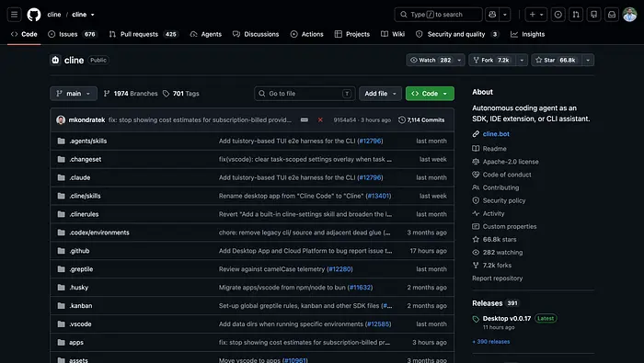Screen dimensions: 644x363
Task: Open the Security and quality tab
Action: click(x=457, y=34)
